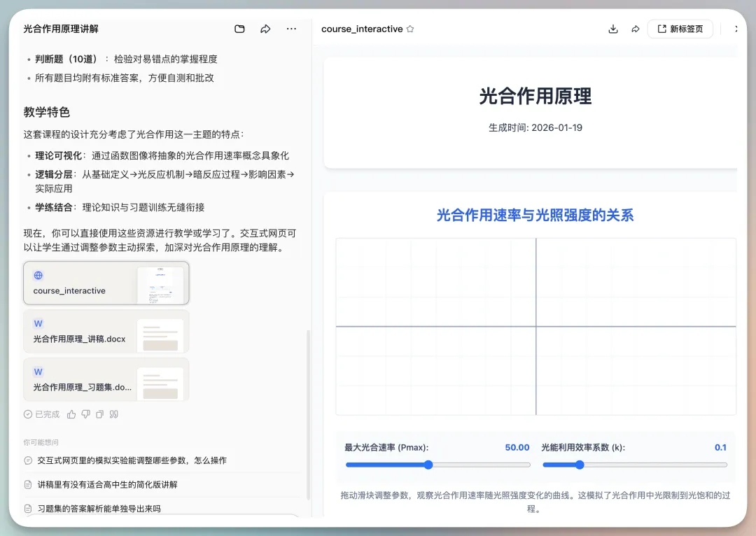The height and width of the screenshot is (536, 756).
Task: Give a thumbs up to the response
Action: tap(73, 414)
